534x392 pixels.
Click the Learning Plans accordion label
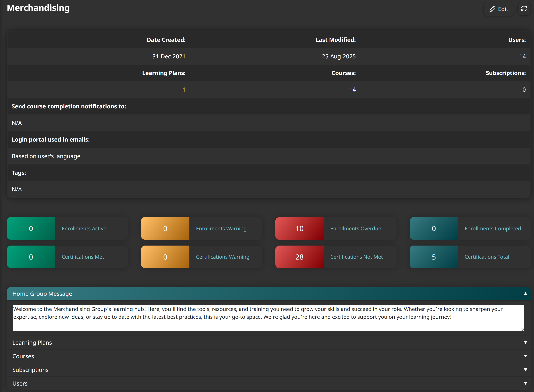point(32,343)
